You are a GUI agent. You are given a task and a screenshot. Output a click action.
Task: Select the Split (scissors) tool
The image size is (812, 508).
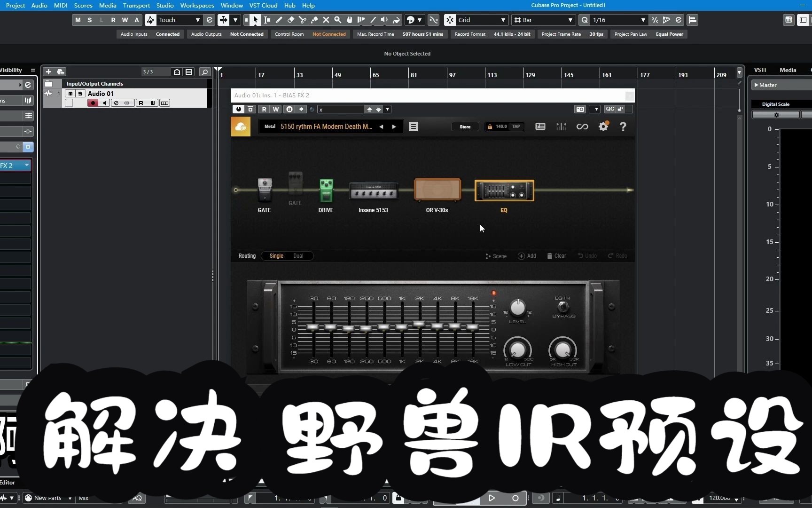(x=303, y=20)
